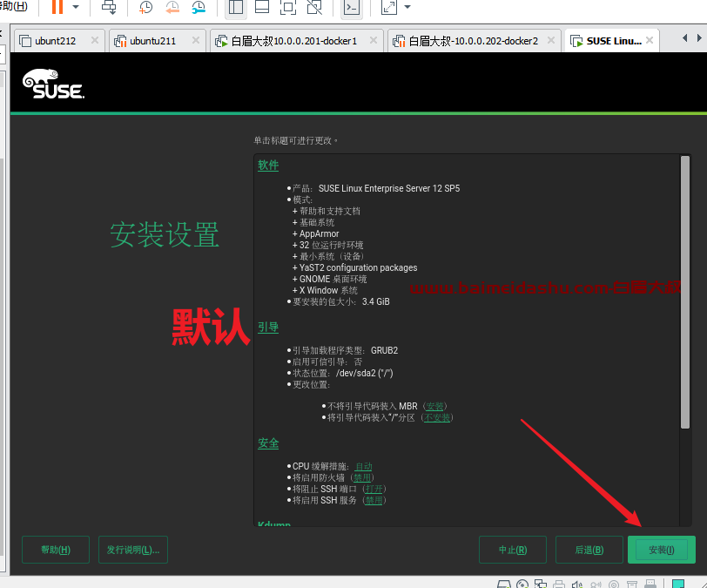Close the SUSE Linux tab
707x588 pixels.
coord(650,40)
